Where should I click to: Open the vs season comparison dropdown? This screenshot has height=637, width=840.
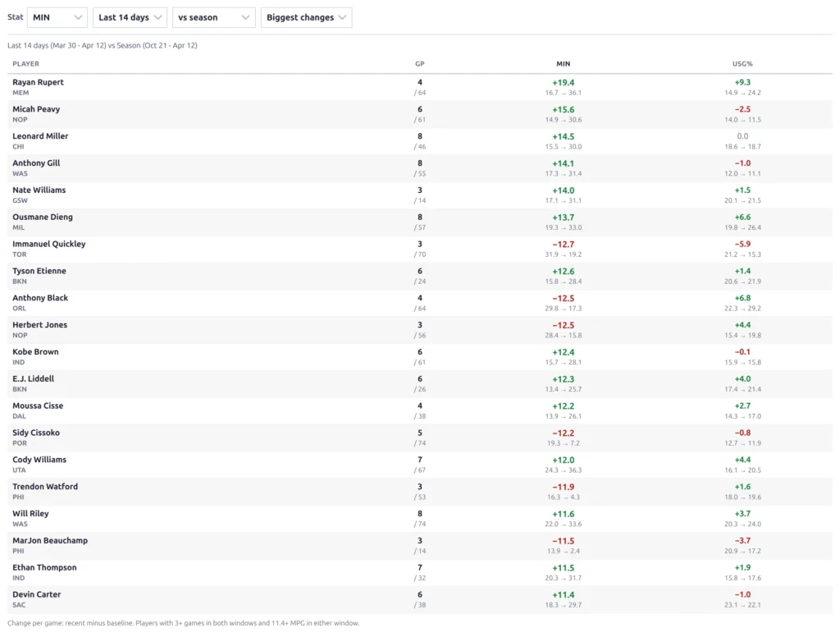click(214, 17)
